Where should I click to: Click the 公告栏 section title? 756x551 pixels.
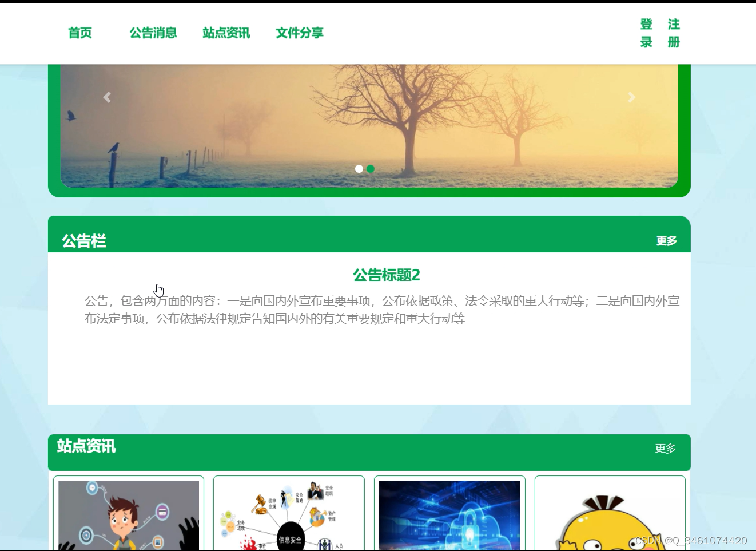click(x=84, y=241)
